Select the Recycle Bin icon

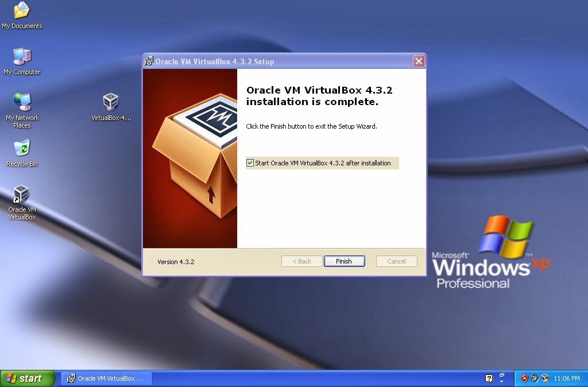(x=22, y=153)
